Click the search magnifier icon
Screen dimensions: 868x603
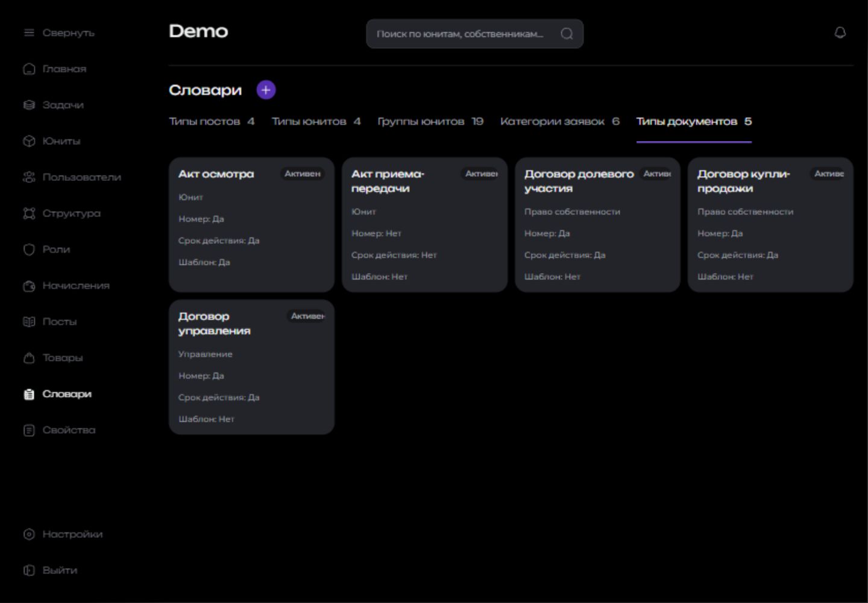[x=567, y=34]
